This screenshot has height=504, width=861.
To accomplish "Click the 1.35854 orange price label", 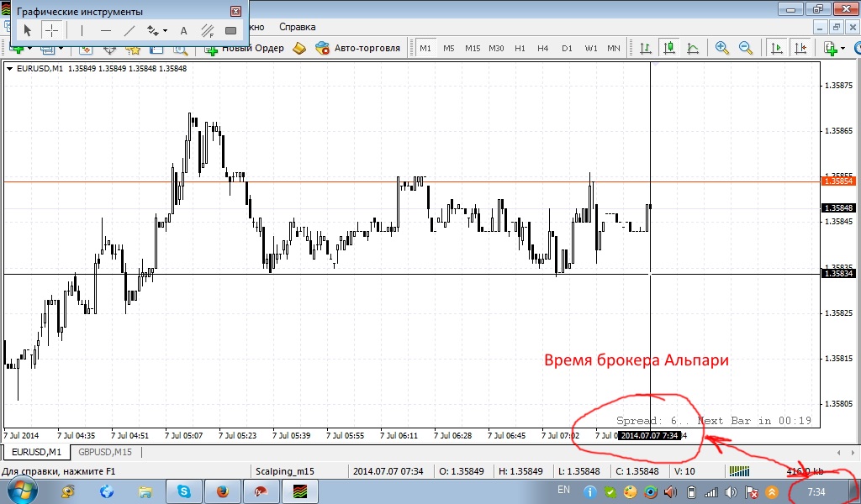I will 838,181.
